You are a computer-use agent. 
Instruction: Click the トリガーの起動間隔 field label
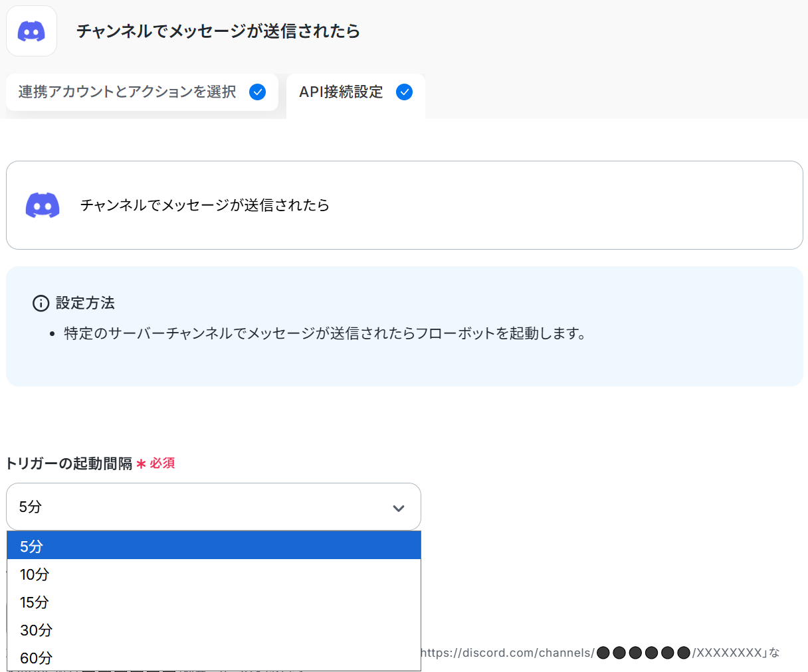69,463
